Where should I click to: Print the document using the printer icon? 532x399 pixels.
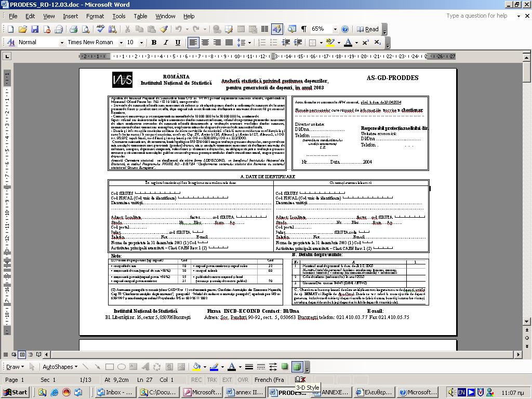point(73,29)
